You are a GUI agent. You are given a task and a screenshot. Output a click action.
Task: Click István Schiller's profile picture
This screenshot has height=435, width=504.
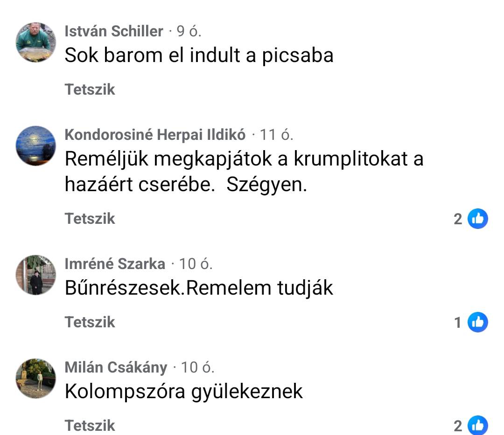tap(36, 42)
